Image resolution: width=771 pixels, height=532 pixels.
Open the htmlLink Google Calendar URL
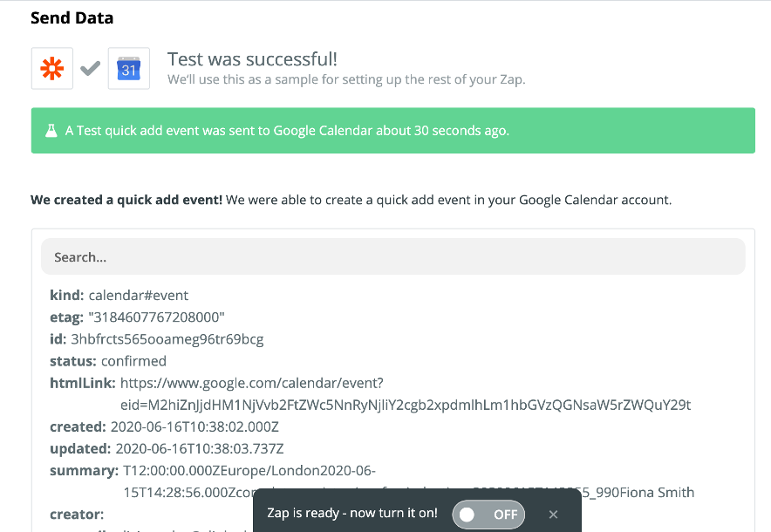point(406,394)
